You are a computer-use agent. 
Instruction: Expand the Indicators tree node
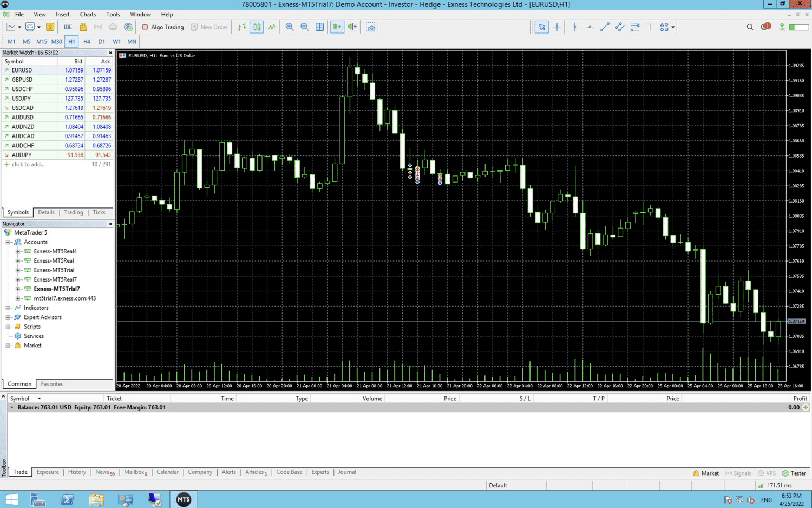coord(8,308)
